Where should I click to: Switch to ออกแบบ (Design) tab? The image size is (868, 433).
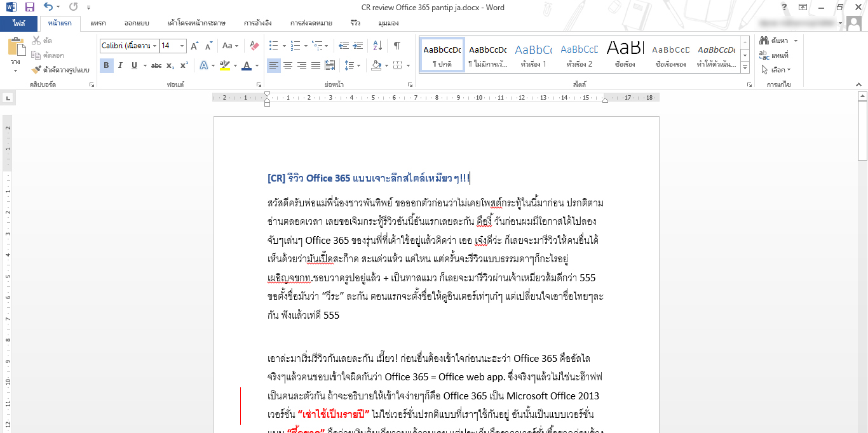pos(137,23)
